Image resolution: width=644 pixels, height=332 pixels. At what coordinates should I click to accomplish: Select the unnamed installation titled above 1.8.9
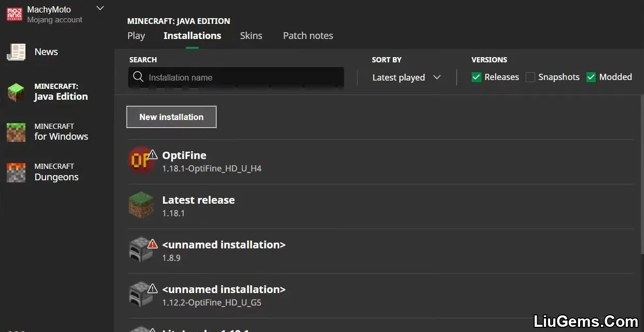tap(224, 245)
